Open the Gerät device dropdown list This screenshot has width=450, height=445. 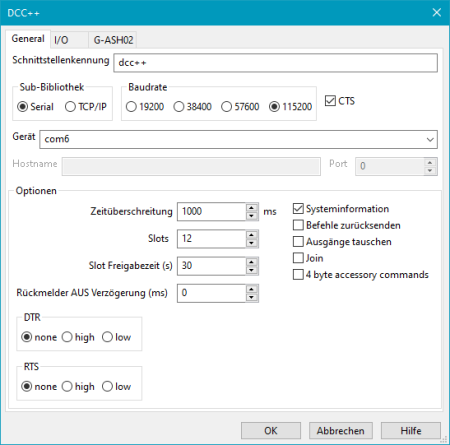coord(430,139)
